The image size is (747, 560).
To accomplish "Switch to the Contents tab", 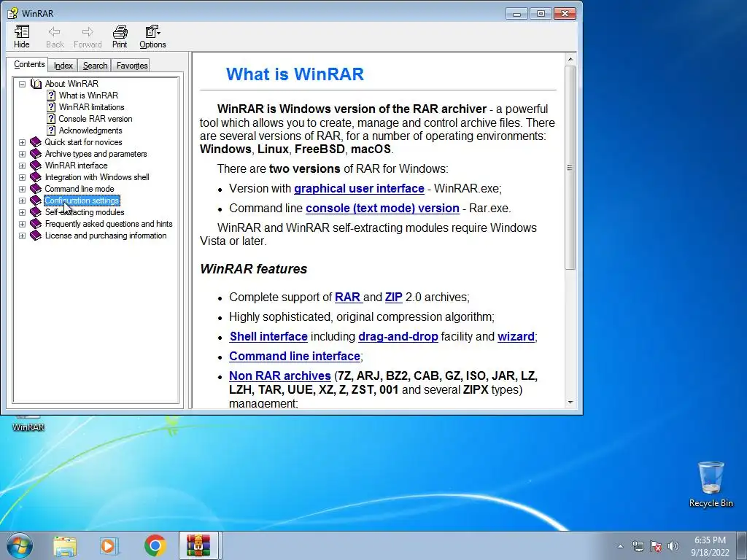I will click(29, 64).
